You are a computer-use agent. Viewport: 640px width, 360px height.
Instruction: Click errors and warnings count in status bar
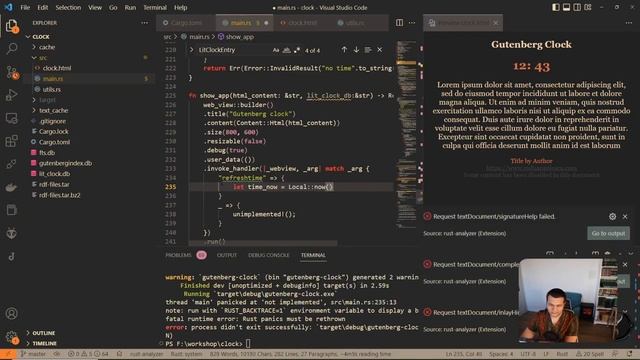(89, 354)
